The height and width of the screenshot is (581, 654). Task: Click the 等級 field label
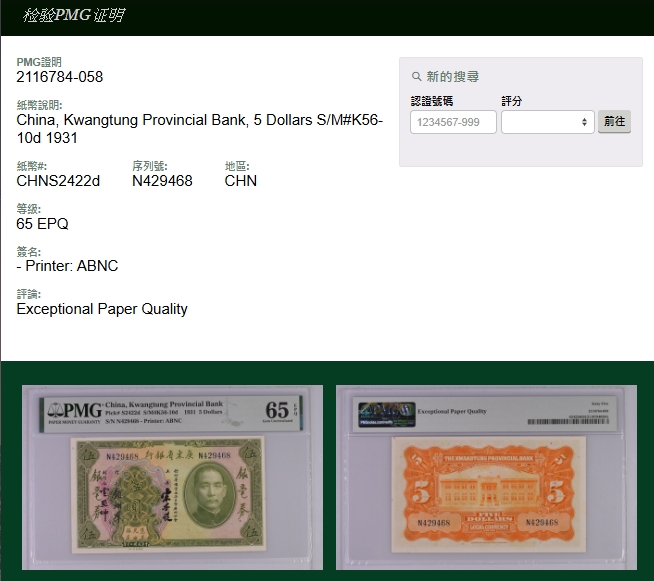tap(28, 209)
